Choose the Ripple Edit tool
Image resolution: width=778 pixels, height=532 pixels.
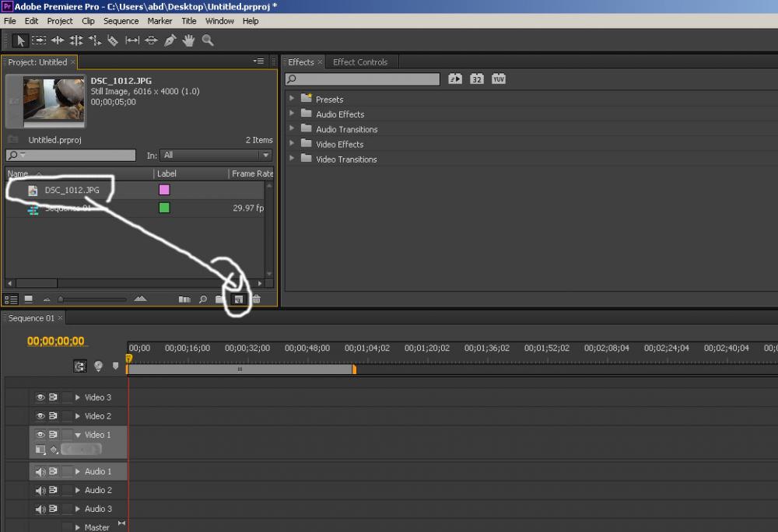tap(58, 40)
